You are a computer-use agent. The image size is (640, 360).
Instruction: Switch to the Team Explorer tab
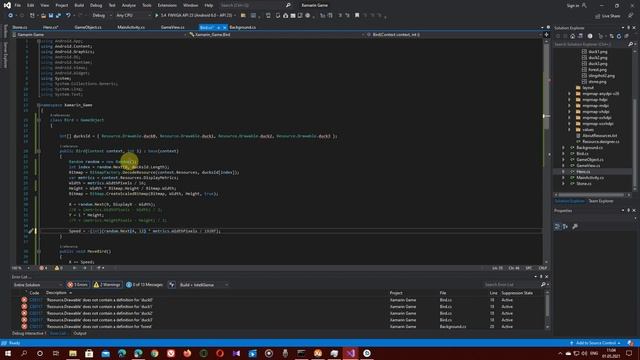tap(601, 201)
